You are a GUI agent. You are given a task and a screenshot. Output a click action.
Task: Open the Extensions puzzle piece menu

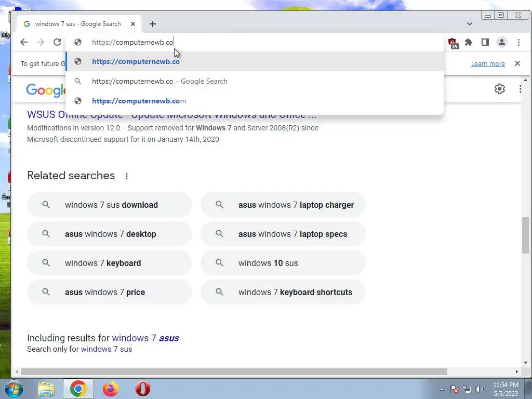tap(469, 42)
